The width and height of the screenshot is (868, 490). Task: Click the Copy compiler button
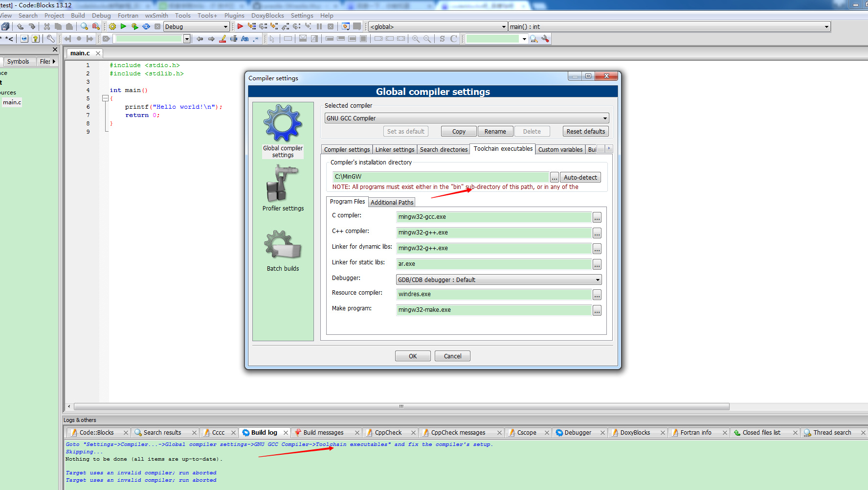(x=459, y=131)
